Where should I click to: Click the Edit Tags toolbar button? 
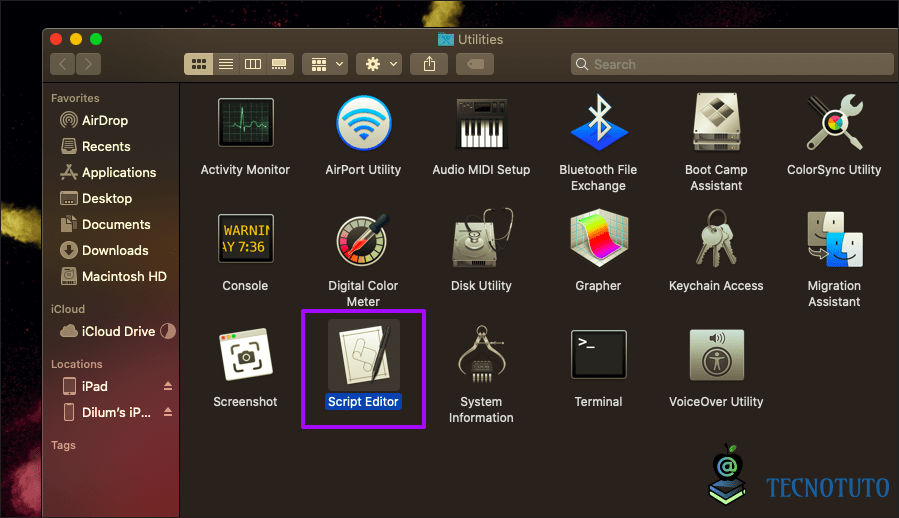click(475, 64)
